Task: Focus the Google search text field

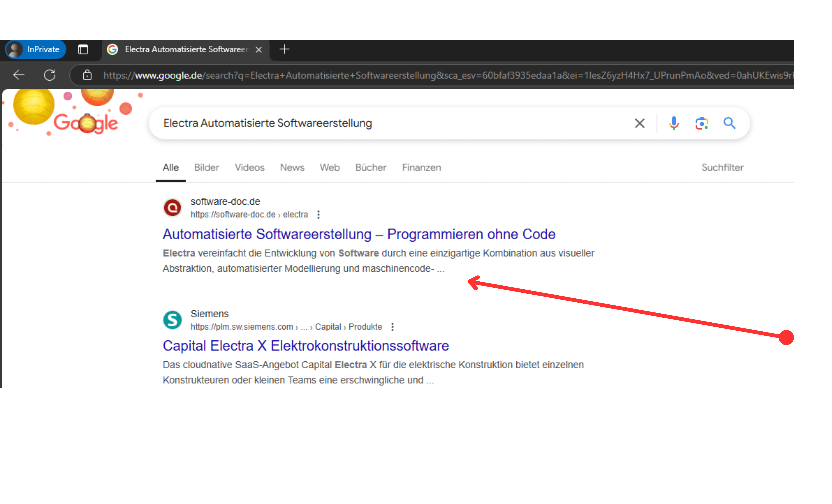Action: tap(392, 123)
